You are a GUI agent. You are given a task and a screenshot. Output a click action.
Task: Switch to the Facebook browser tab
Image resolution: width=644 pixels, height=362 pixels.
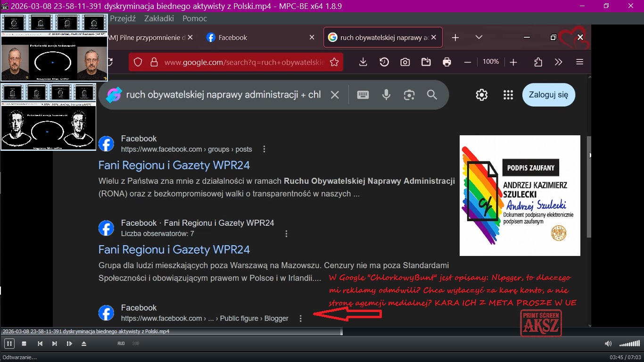pyautogui.click(x=232, y=38)
